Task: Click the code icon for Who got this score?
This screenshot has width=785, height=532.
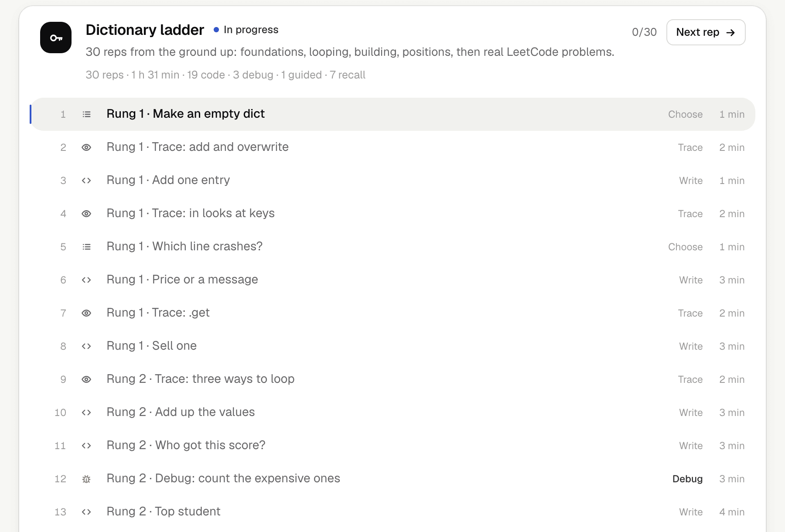Action: click(87, 446)
